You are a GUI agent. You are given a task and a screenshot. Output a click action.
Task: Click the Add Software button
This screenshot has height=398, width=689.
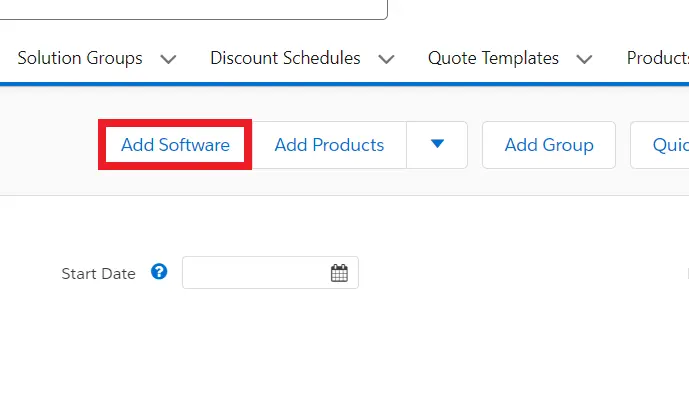175,145
